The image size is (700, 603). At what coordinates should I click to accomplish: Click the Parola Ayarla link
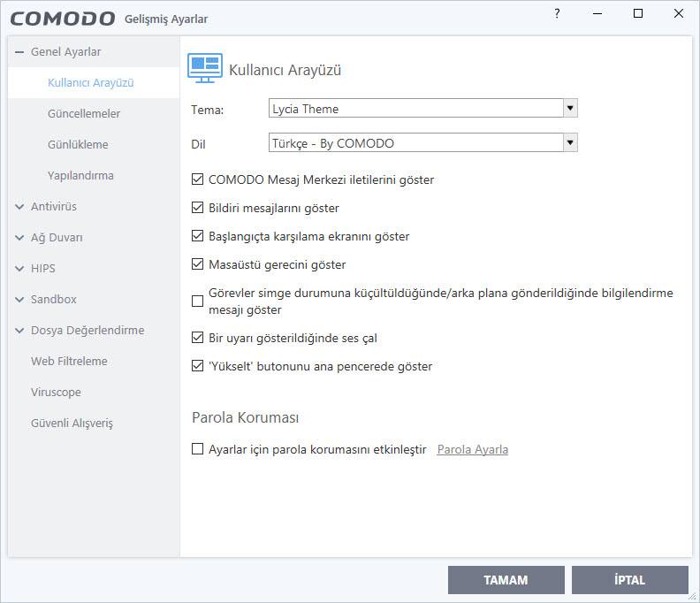click(473, 449)
